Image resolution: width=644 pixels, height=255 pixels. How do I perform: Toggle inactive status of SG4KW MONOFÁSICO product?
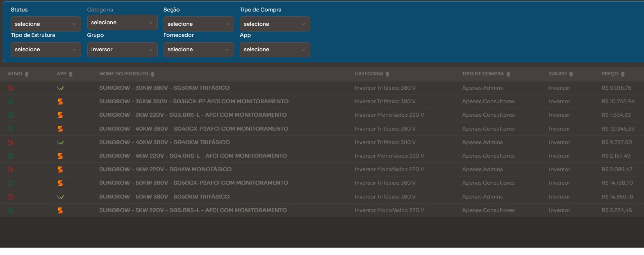(10, 169)
